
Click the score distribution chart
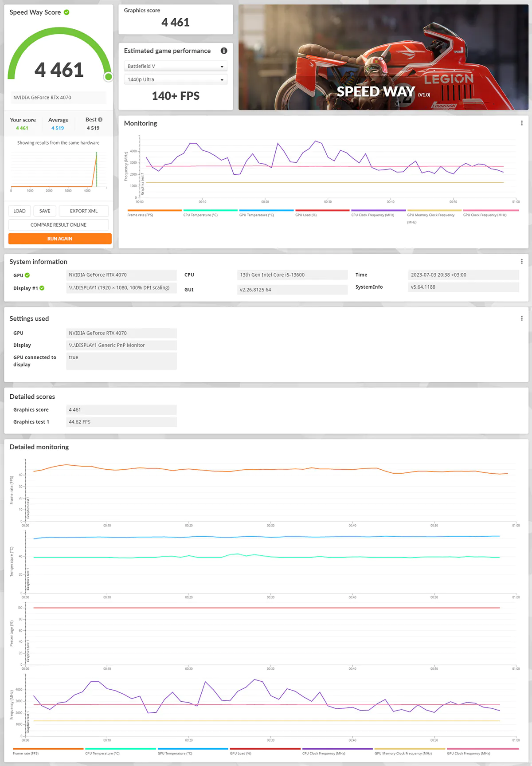coord(59,171)
